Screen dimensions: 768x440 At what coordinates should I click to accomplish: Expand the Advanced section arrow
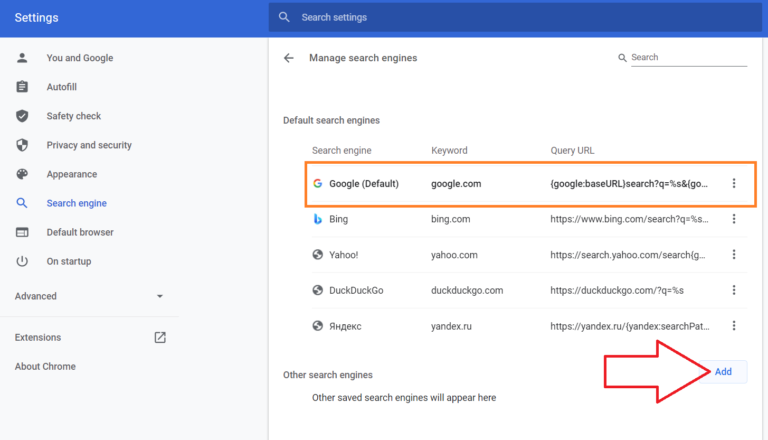tap(160, 297)
